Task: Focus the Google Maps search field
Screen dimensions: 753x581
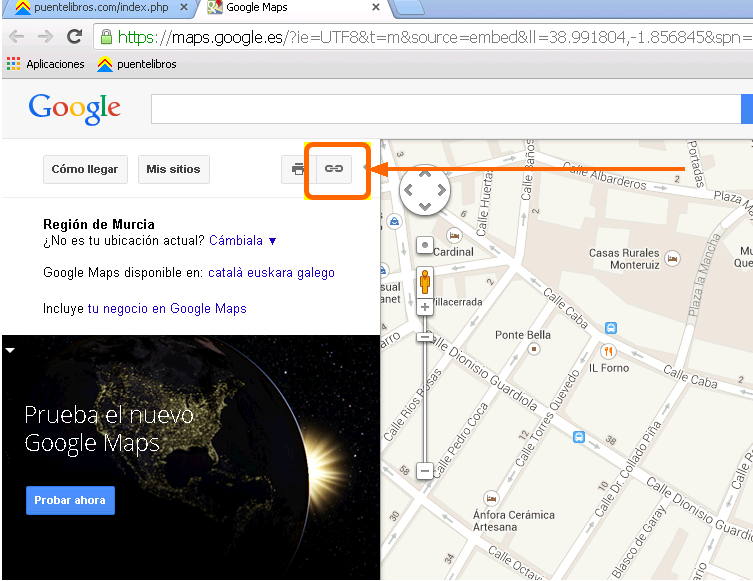Action: pyautogui.click(x=446, y=109)
